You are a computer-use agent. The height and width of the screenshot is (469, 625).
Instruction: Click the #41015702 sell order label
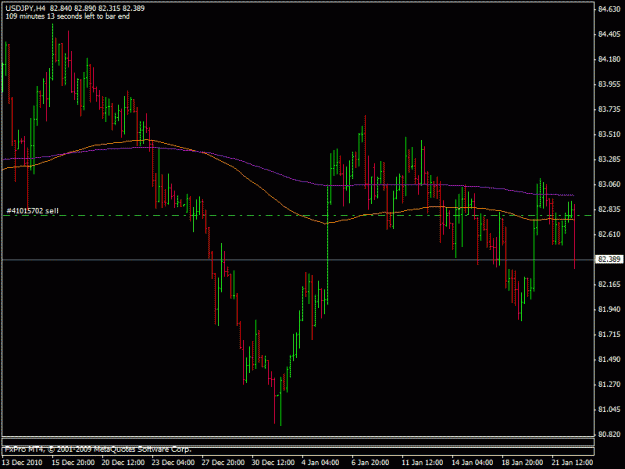33,210
